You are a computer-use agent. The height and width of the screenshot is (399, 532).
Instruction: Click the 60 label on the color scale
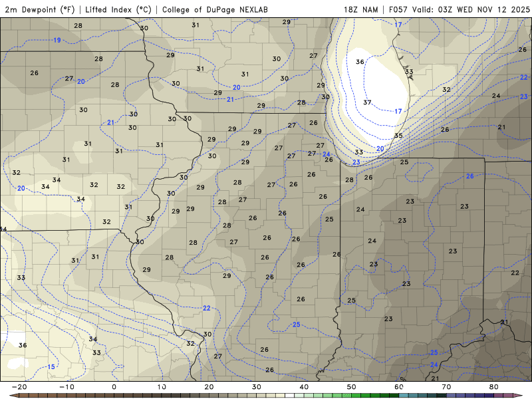399,387
